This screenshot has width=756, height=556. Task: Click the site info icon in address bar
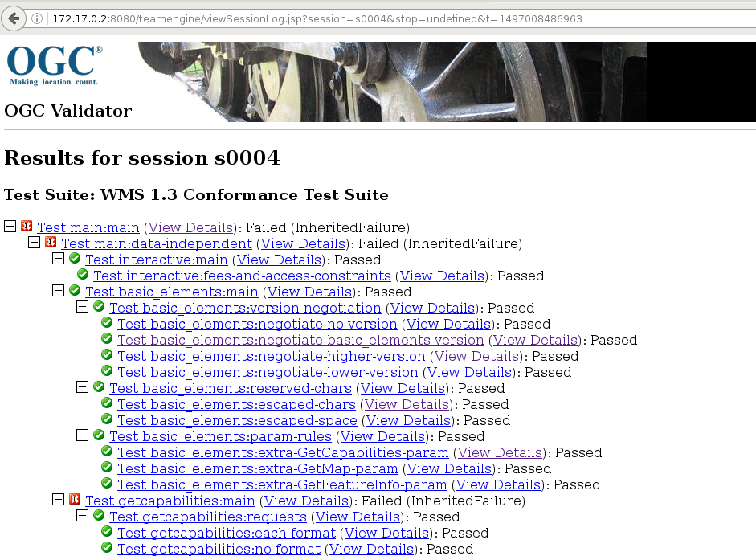click(x=37, y=18)
